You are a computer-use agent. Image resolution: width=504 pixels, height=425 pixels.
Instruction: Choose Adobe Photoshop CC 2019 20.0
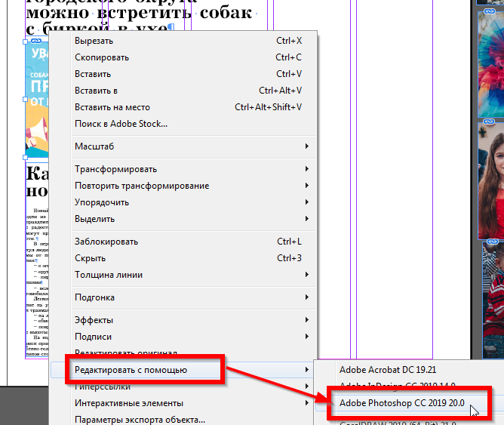click(410, 403)
